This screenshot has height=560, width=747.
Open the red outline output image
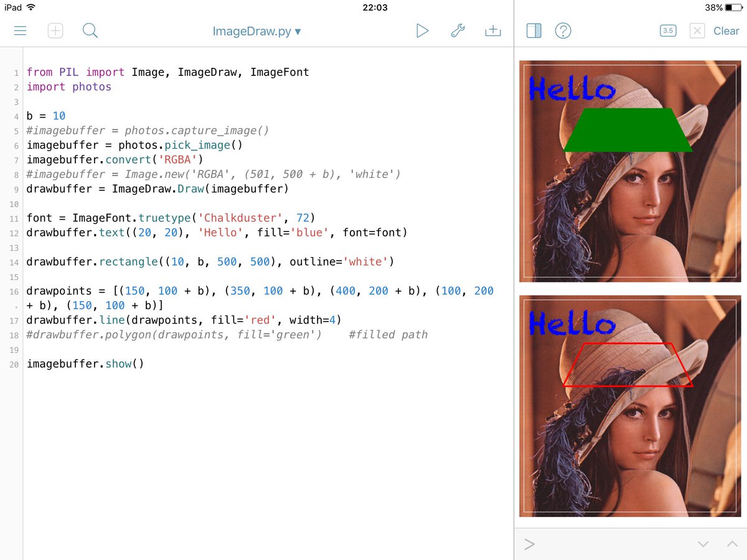tap(630, 406)
